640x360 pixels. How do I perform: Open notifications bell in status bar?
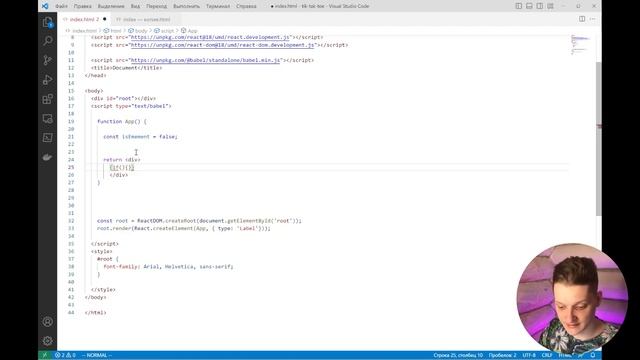(x=593, y=355)
